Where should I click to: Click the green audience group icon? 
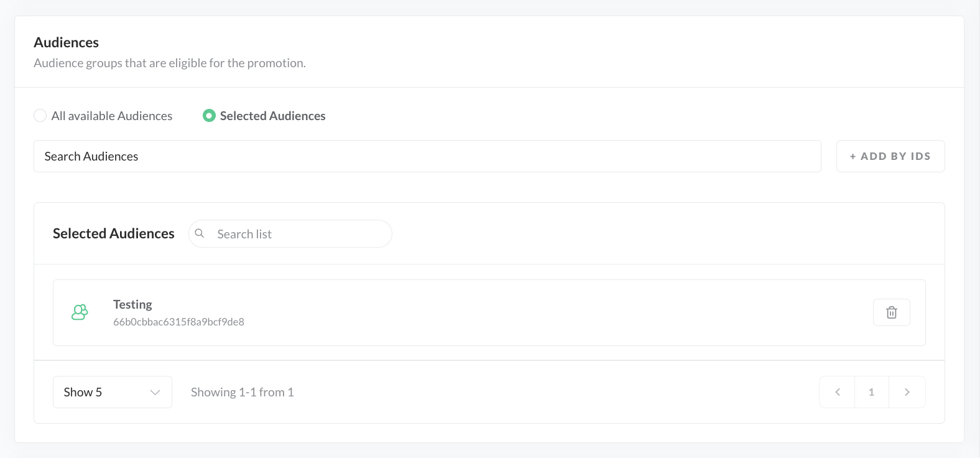pos(80,312)
